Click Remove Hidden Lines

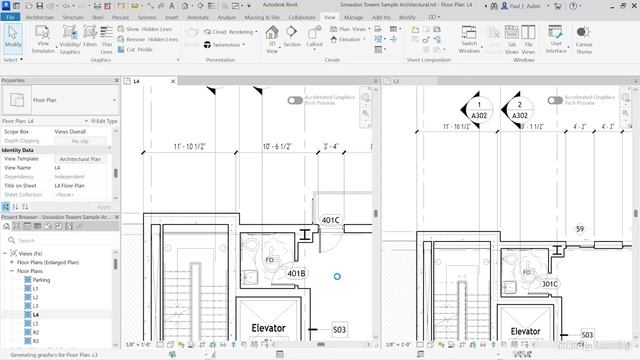coord(147,39)
